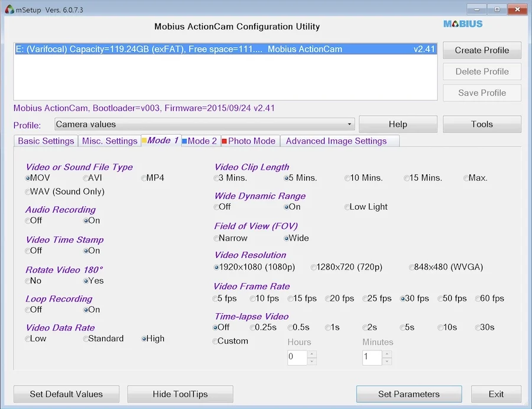The width and height of the screenshot is (532, 409).
Task: Select Max. video clip length
Action: (476, 178)
